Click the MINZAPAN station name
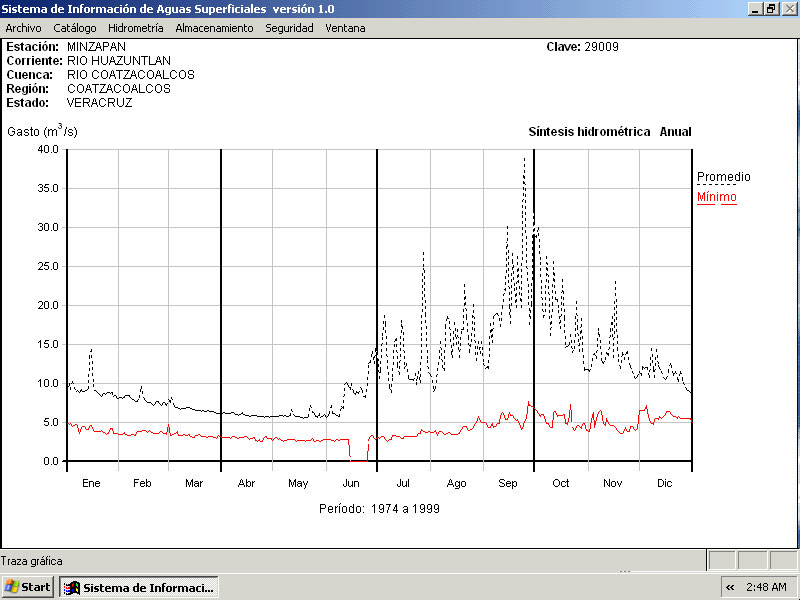This screenshot has width=800, height=600. [x=96, y=46]
